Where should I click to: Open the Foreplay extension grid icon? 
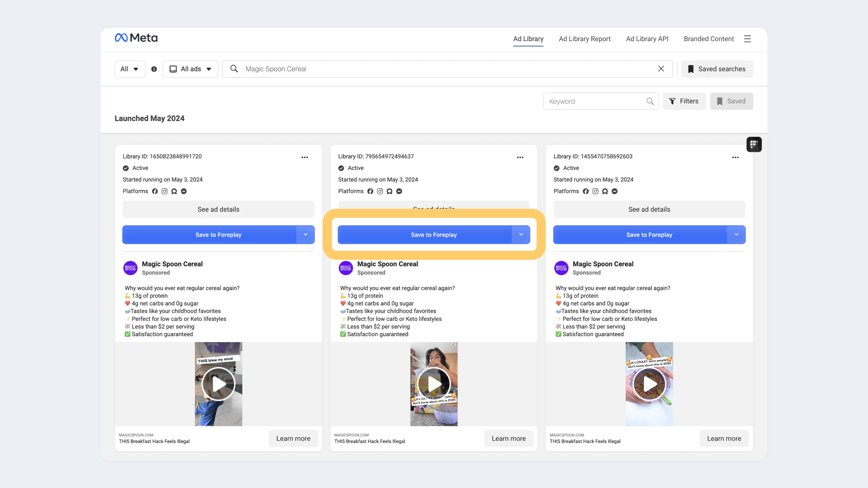pos(754,144)
